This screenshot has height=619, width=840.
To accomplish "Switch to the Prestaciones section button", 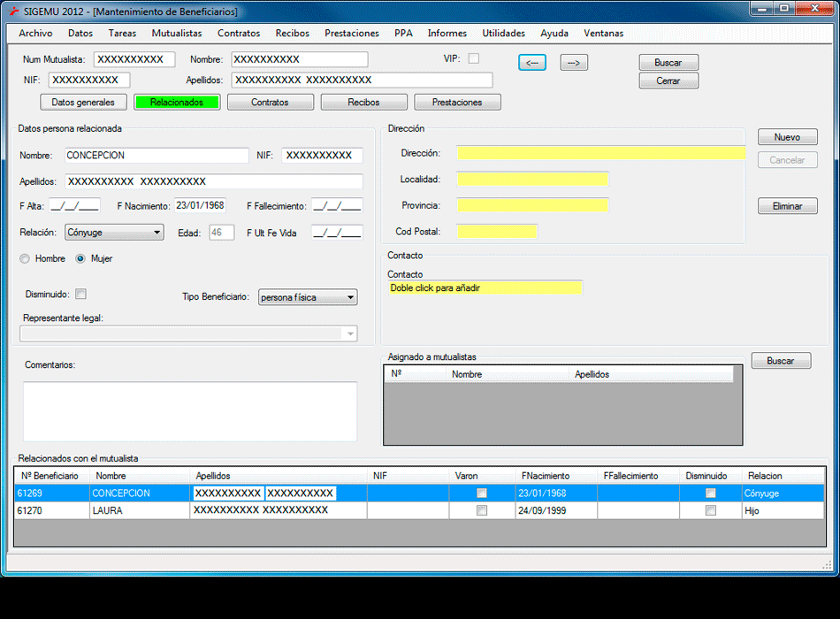I will tap(457, 103).
